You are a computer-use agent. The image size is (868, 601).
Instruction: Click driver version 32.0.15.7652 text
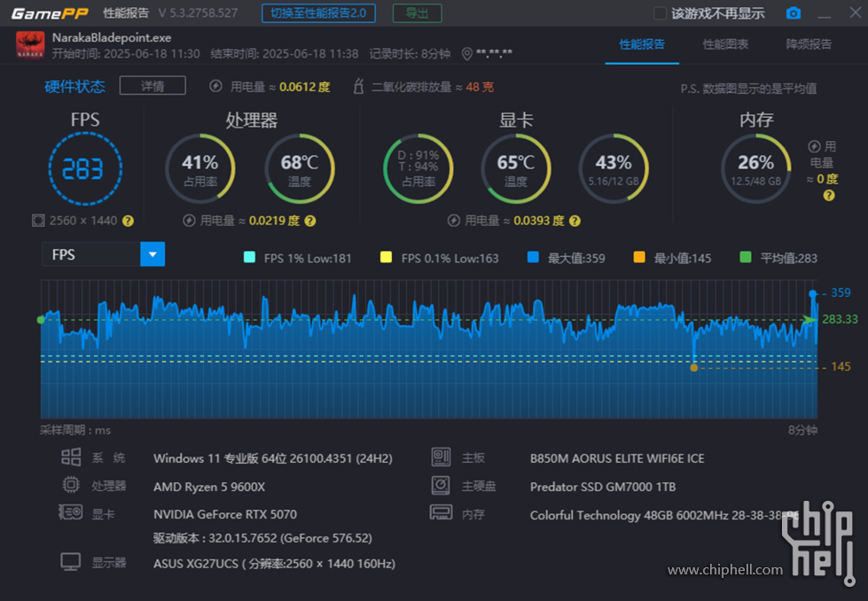[262, 538]
